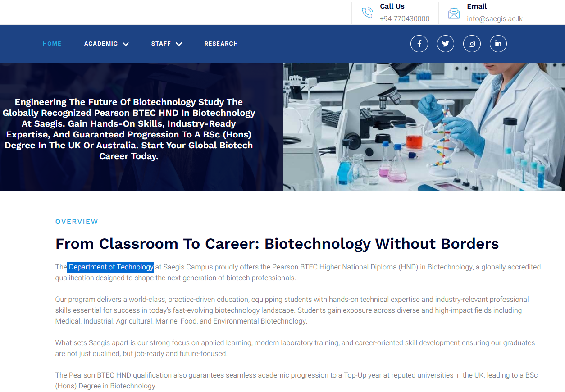Click the laboratory microscope hero image
This screenshot has height=392, width=565.
(x=424, y=127)
